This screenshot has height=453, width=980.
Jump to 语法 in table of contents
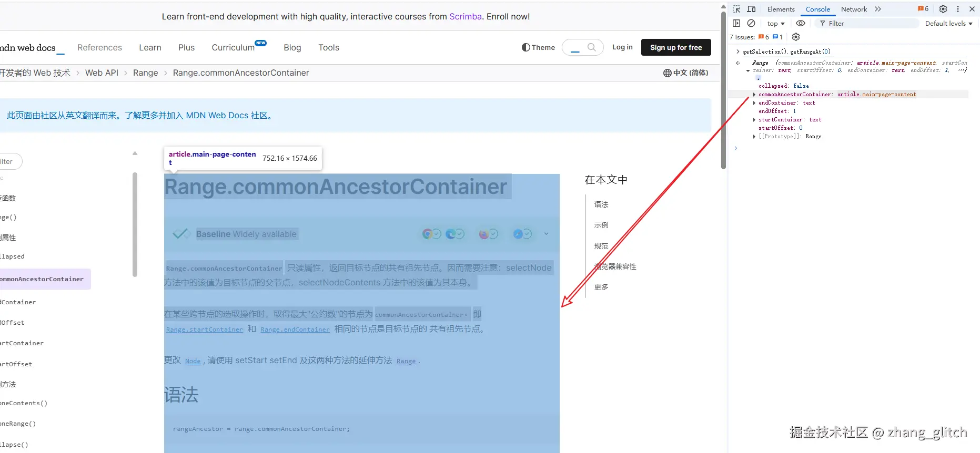click(601, 204)
